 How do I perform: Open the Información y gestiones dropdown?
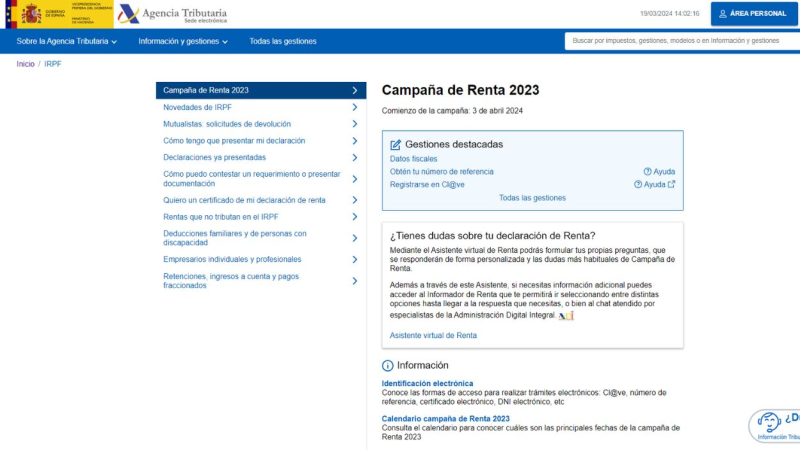pyautogui.click(x=183, y=41)
